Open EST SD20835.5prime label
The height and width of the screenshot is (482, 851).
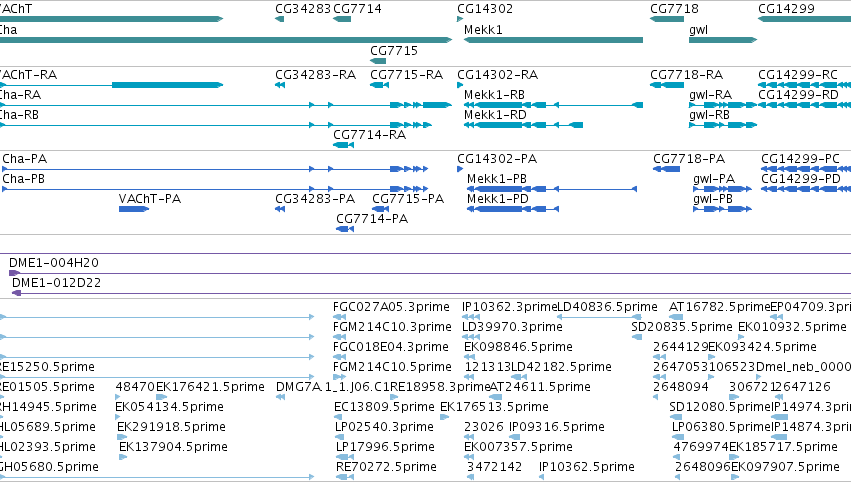coord(682,327)
